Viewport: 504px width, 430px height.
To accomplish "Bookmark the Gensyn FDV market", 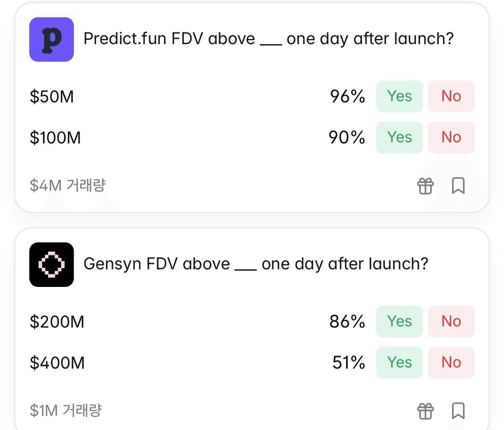I will point(458,411).
